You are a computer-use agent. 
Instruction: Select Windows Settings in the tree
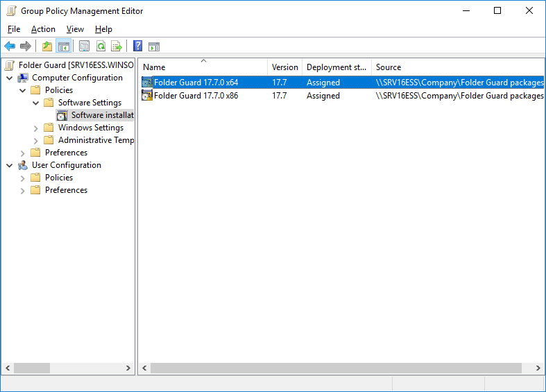(90, 128)
